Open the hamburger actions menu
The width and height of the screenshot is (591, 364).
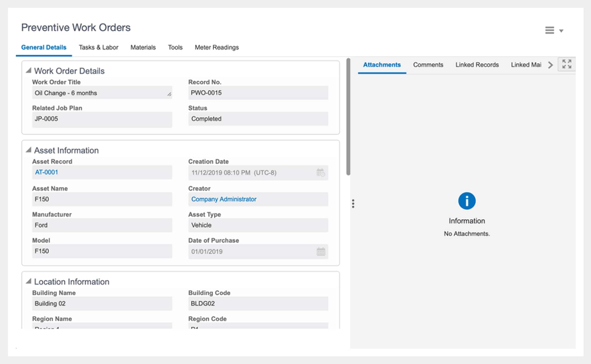tap(549, 30)
